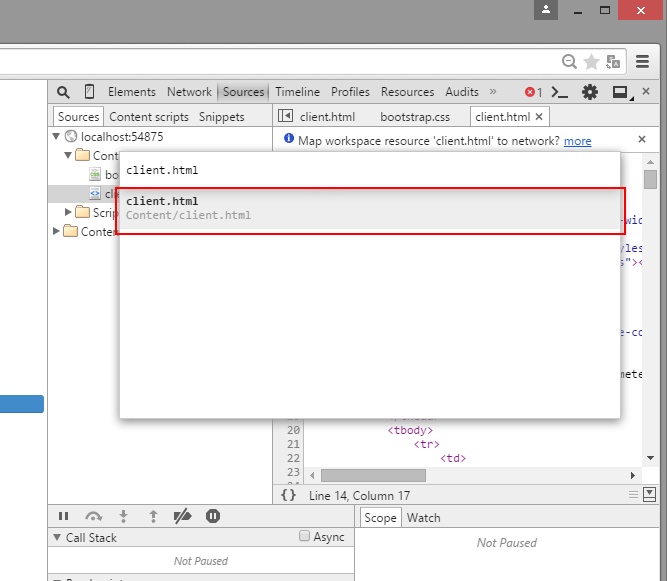Click the Chrome user profile icon

point(546,9)
